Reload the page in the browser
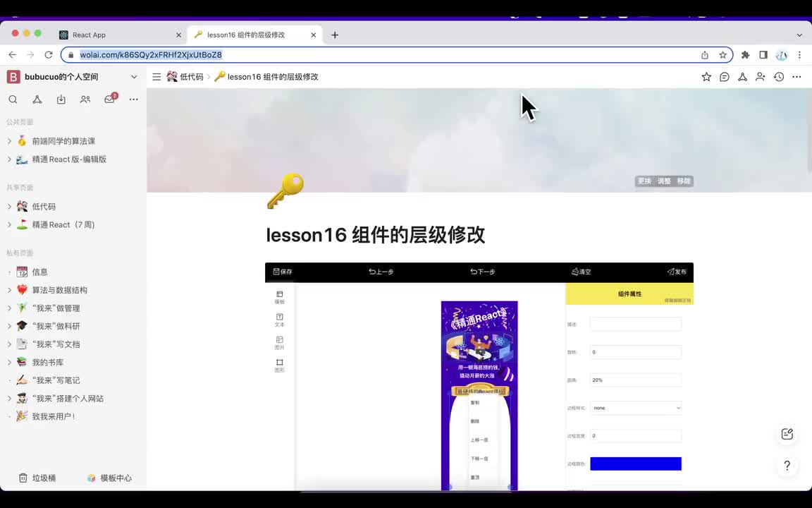This screenshot has width=812, height=508. point(49,54)
